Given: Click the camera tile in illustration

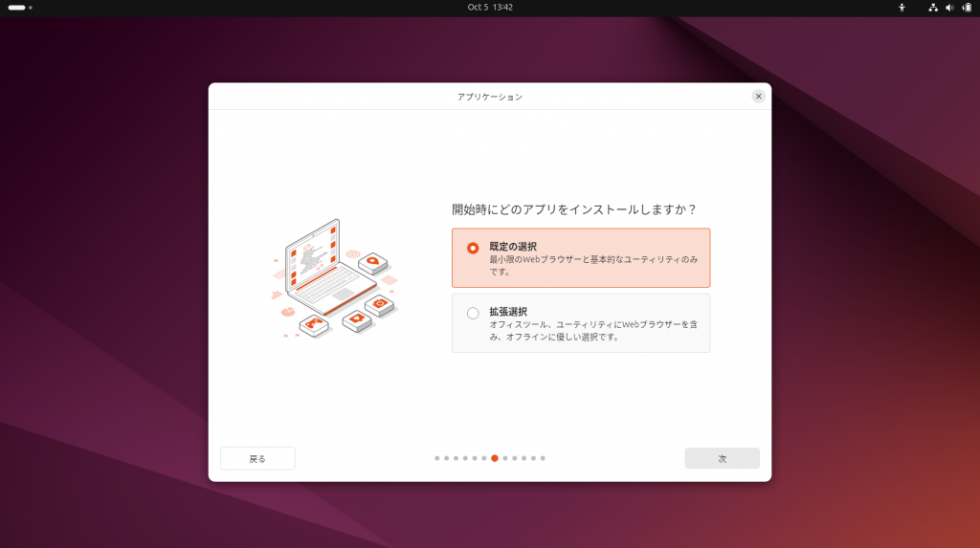Looking at the screenshot, I should (x=380, y=305).
